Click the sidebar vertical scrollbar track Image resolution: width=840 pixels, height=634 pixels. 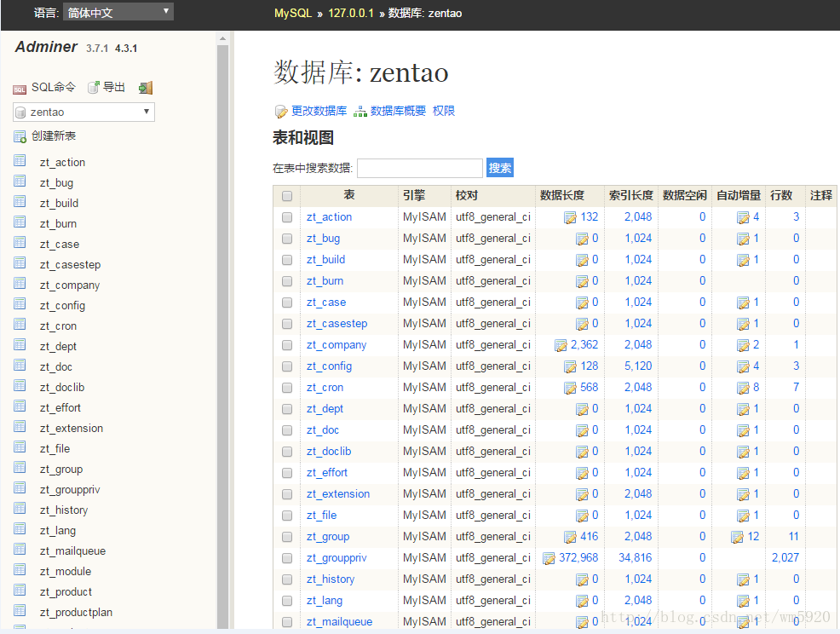point(223,337)
